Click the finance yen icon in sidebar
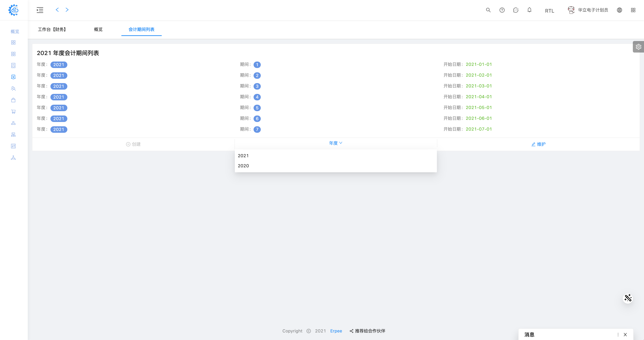 [x=13, y=77]
